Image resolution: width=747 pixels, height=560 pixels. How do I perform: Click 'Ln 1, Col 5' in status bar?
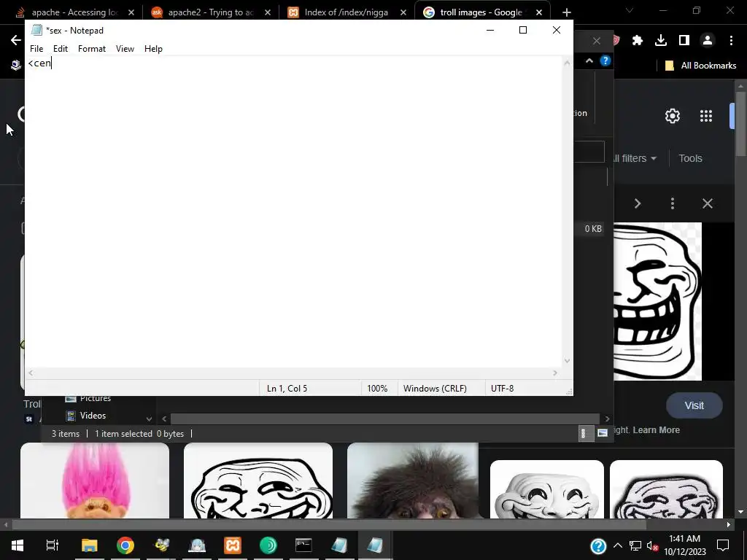[287, 389]
